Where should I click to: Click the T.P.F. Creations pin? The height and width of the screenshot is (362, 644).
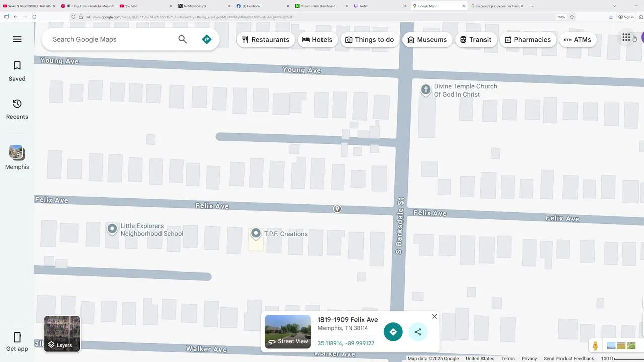click(x=256, y=233)
